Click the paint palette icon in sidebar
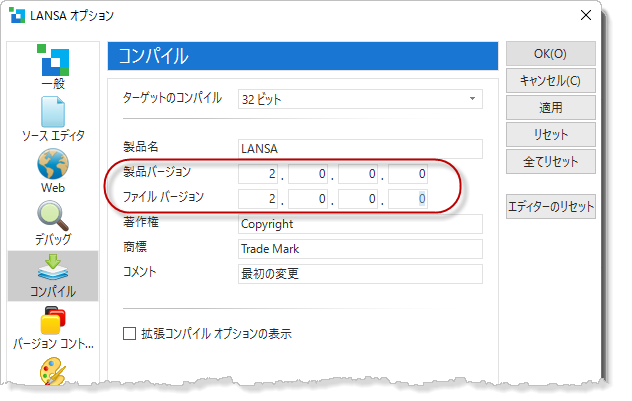This screenshot has width=632, height=401. click(53, 371)
